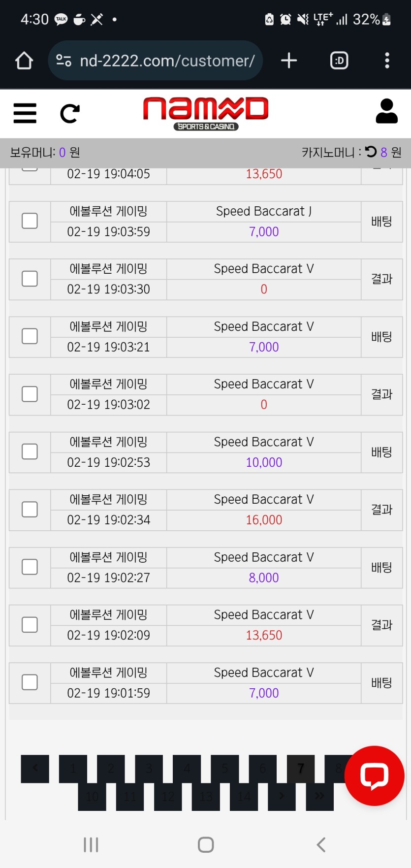Go to page 4 in pagination
The image size is (411, 868).
pos(187,769)
